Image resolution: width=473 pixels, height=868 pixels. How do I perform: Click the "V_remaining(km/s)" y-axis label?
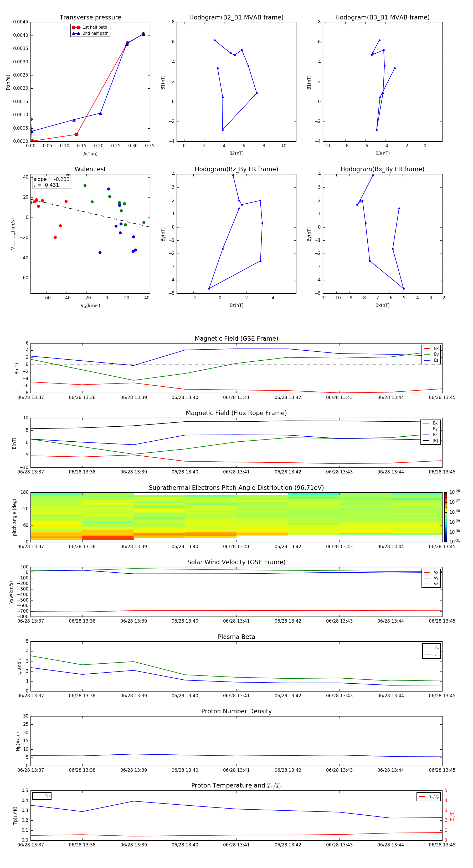(13, 234)
